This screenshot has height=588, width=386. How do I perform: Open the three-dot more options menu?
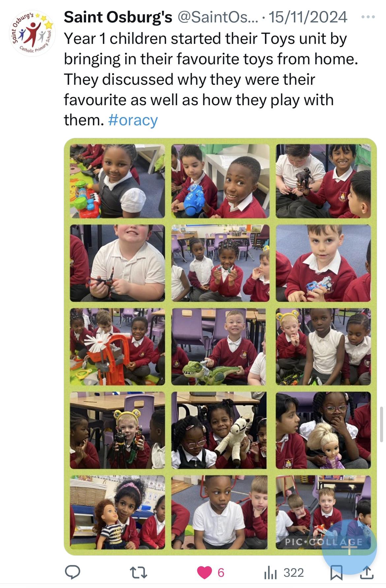click(368, 17)
